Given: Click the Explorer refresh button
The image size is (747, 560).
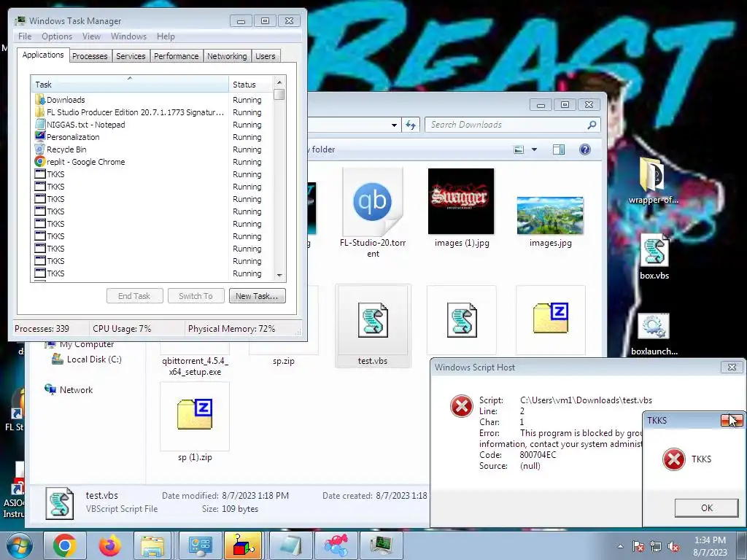Looking at the screenshot, I should (x=410, y=125).
